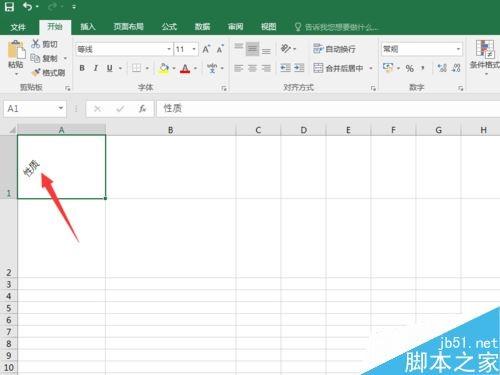500x375 pixels.
Task: Click the cell borders icon
Action: [136, 68]
